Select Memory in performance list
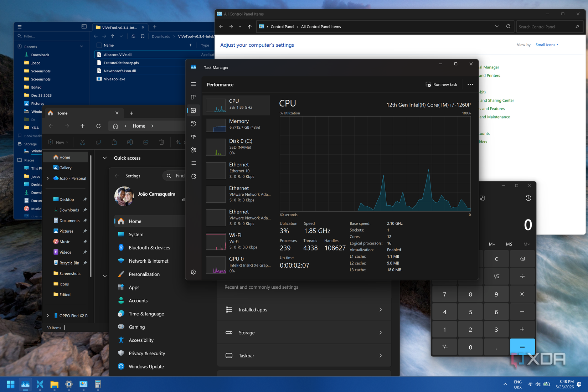Viewport: 588px width, 392px height. click(x=236, y=125)
